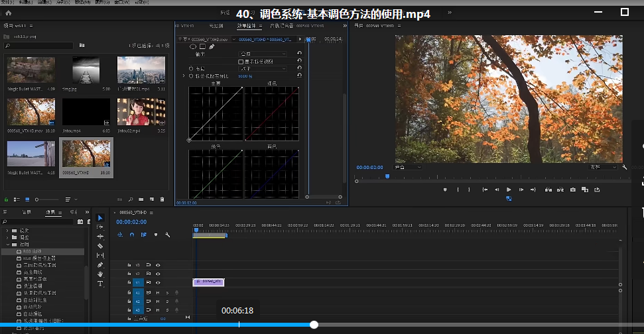Select the Pen tool in the toolbox
Image resolution: width=644 pixels, height=334 pixels.
(100, 265)
